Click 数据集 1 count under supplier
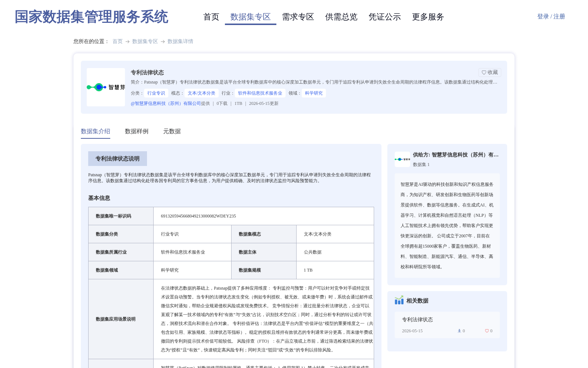Screen dimensions: 588x368 point(421,164)
